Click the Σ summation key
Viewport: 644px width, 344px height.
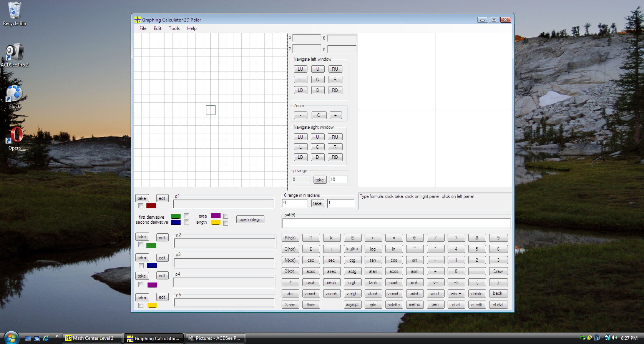coord(311,249)
